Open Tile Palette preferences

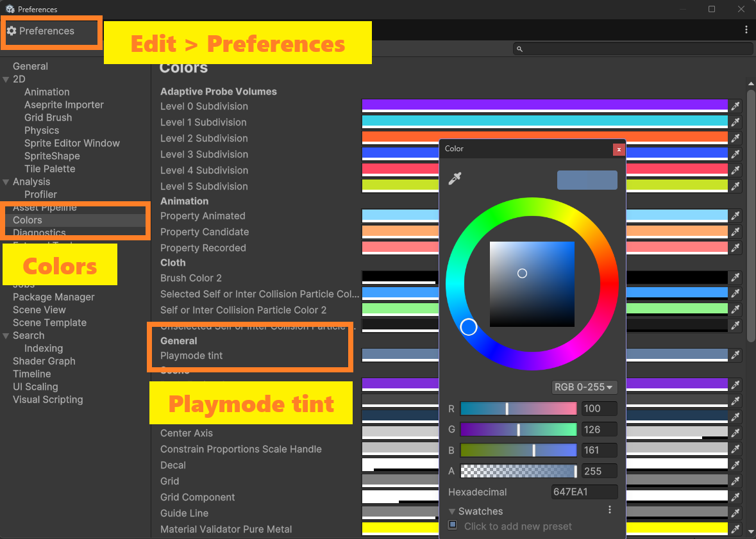click(49, 169)
